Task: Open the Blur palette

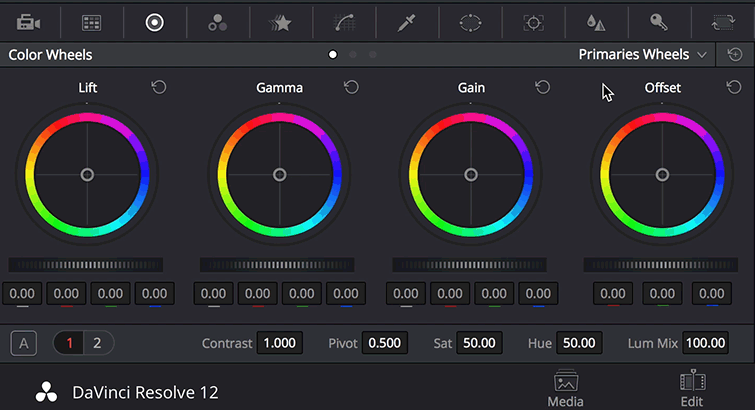Action: (x=596, y=22)
